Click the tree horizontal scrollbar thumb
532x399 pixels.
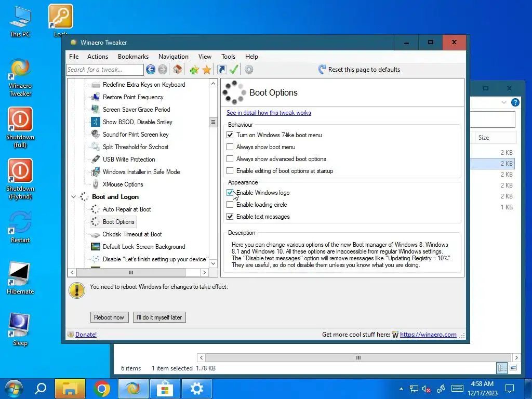131,272
